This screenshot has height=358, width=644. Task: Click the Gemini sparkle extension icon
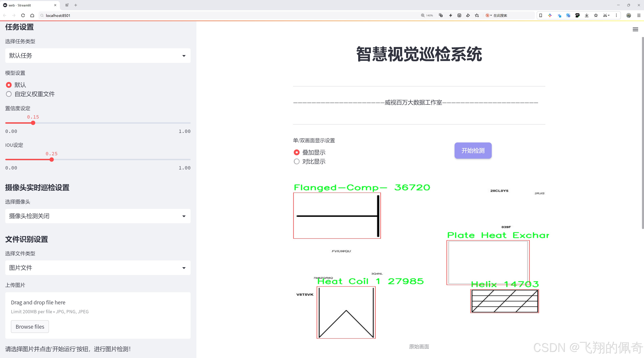[x=550, y=15]
